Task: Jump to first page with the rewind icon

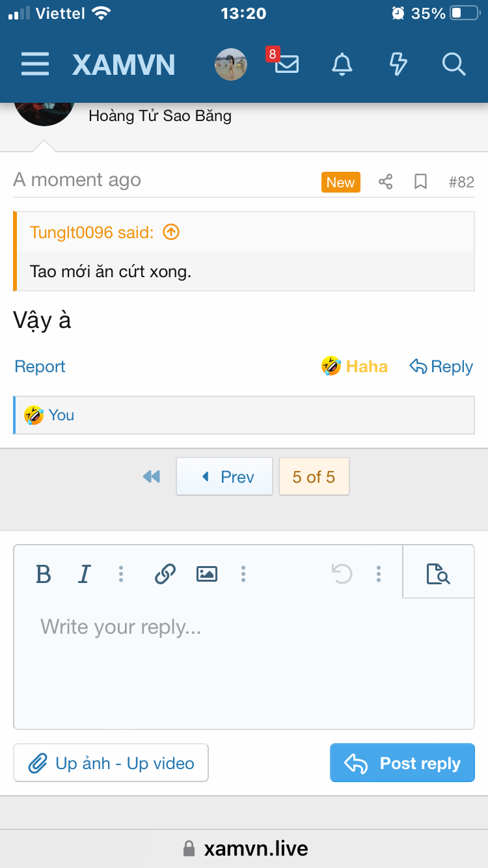Action: (x=151, y=476)
